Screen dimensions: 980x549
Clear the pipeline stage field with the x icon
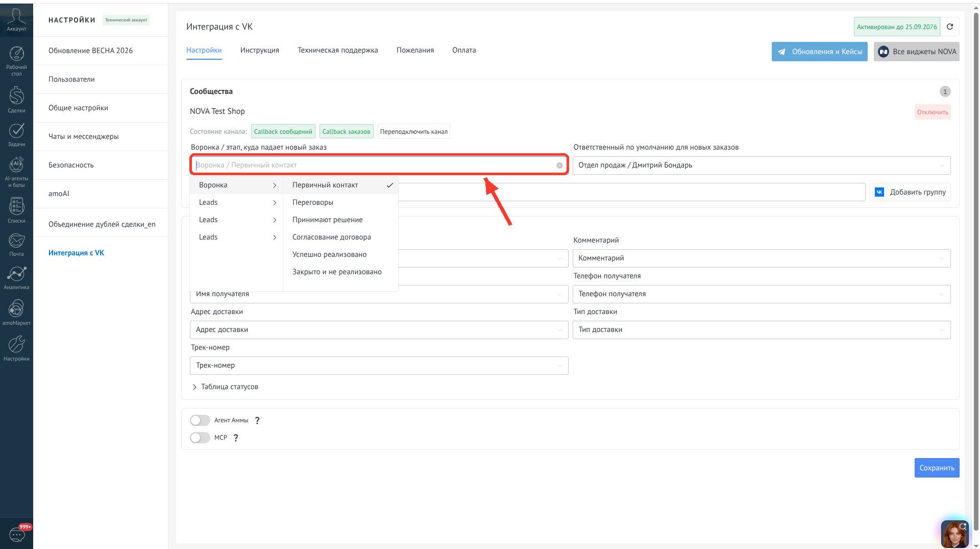[559, 165]
